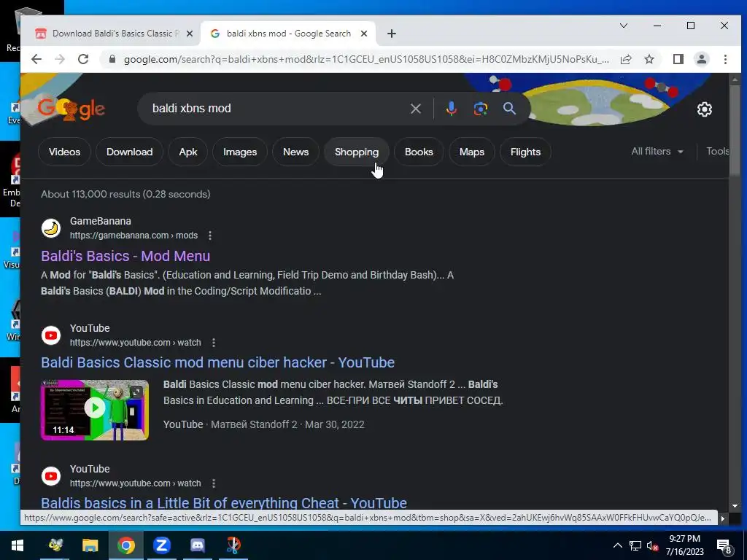Open Chrome three-dot menu

point(725,59)
